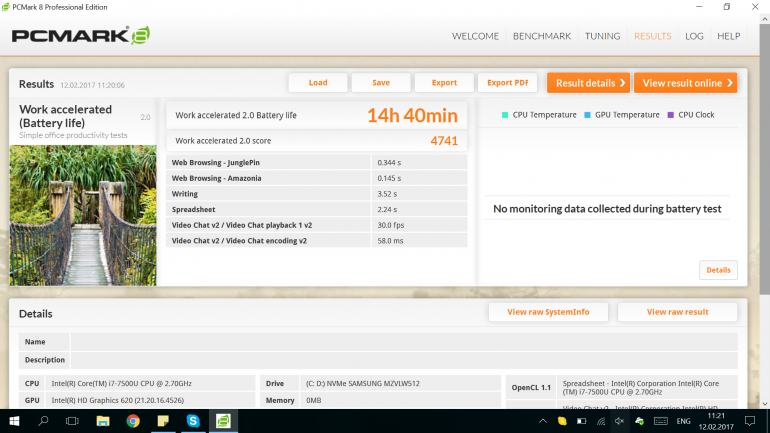Switch to the BENCHMARK tab
The image size is (770, 433).
pos(542,36)
